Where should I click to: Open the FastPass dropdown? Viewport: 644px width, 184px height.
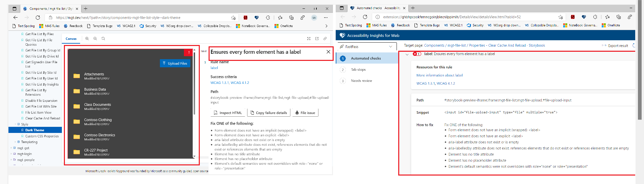(x=367, y=47)
